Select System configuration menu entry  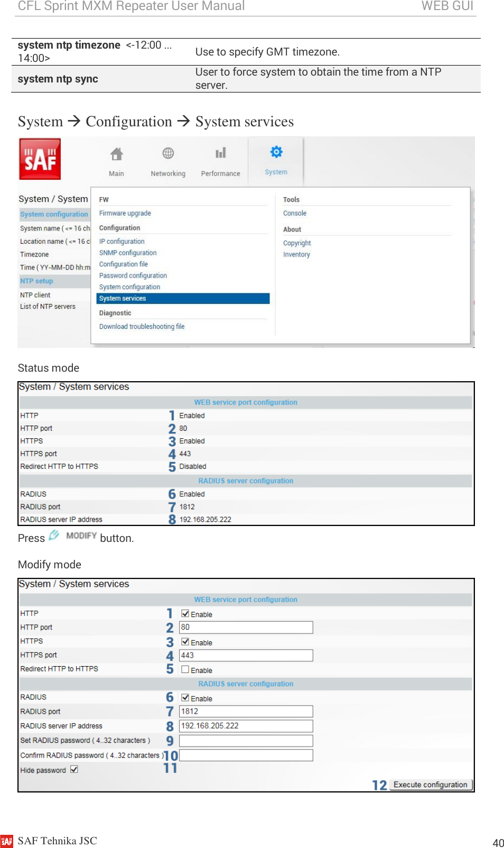(x=129, y=287)
